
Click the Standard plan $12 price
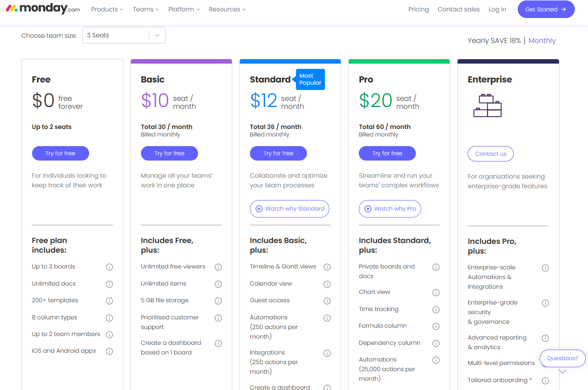[264, 100]
